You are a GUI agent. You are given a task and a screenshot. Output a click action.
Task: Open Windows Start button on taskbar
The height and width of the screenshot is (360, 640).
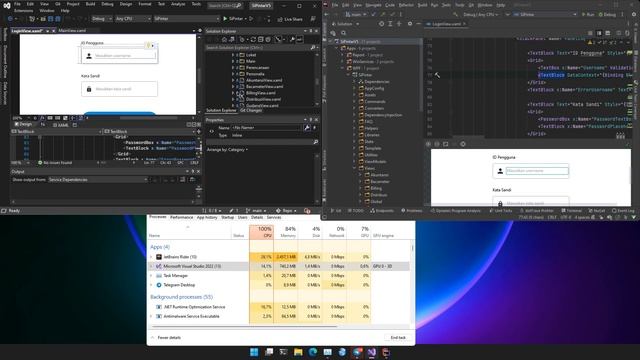coord(254,352)
